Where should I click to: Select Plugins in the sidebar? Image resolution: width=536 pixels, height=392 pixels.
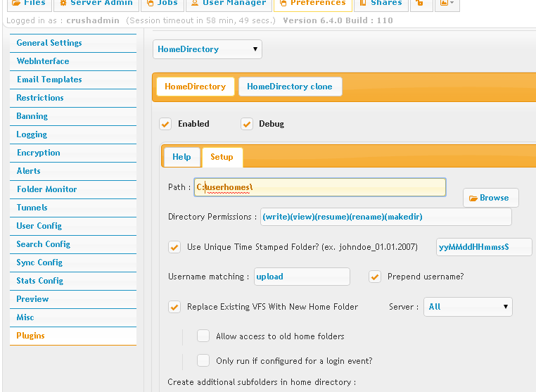point(73,336)
